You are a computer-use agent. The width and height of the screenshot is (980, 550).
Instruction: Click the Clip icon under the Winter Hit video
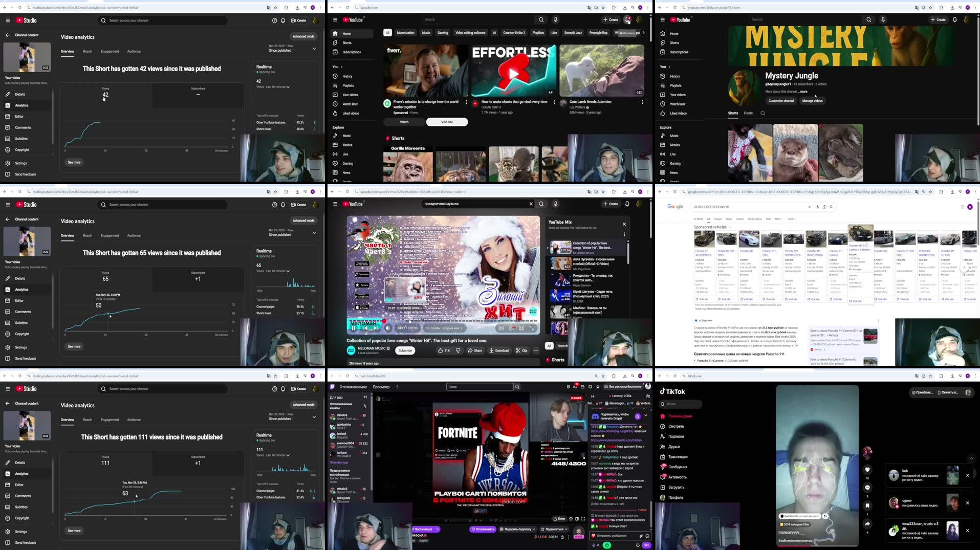(522, 350)
